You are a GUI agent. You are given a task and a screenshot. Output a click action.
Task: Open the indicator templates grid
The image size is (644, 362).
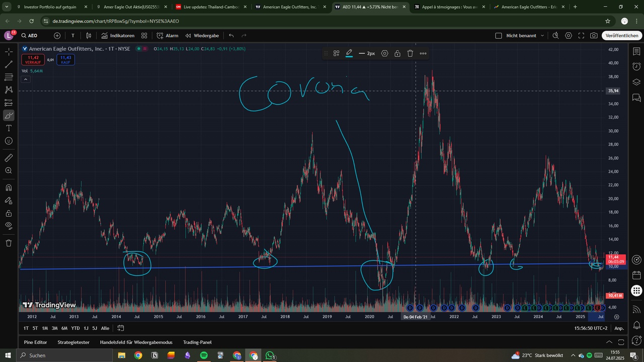(x=144, y=36)
